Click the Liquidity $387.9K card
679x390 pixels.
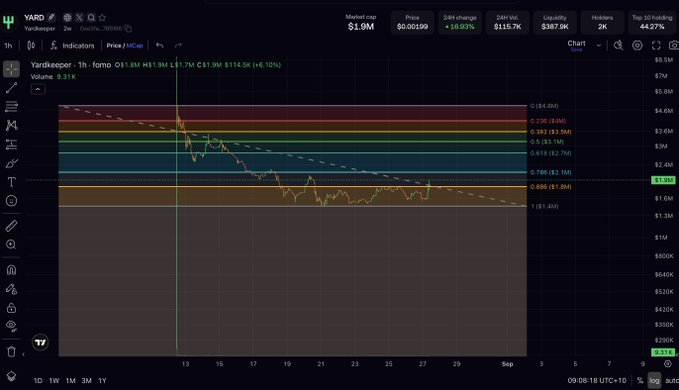[555, 23]
